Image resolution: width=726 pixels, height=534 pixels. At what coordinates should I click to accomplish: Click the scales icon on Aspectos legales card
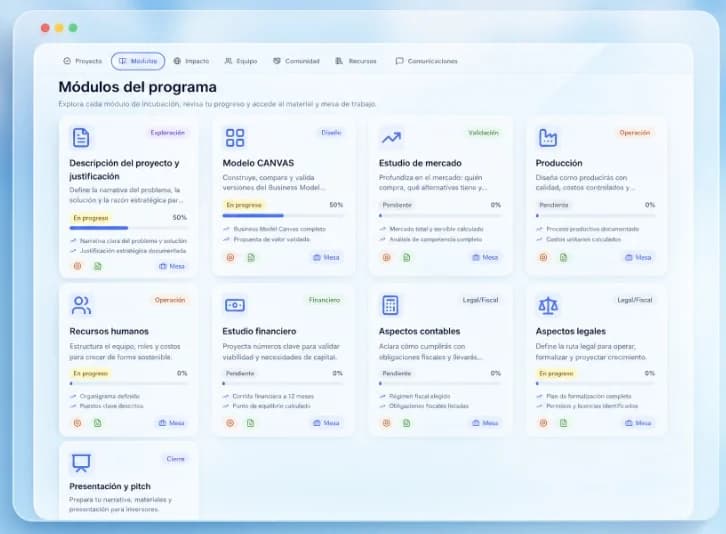548,305
